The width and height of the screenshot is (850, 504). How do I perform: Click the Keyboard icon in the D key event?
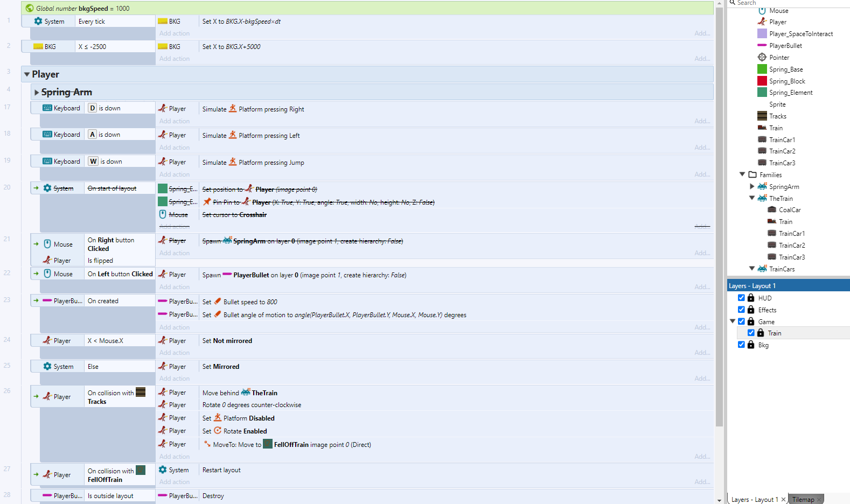[47, 108]
